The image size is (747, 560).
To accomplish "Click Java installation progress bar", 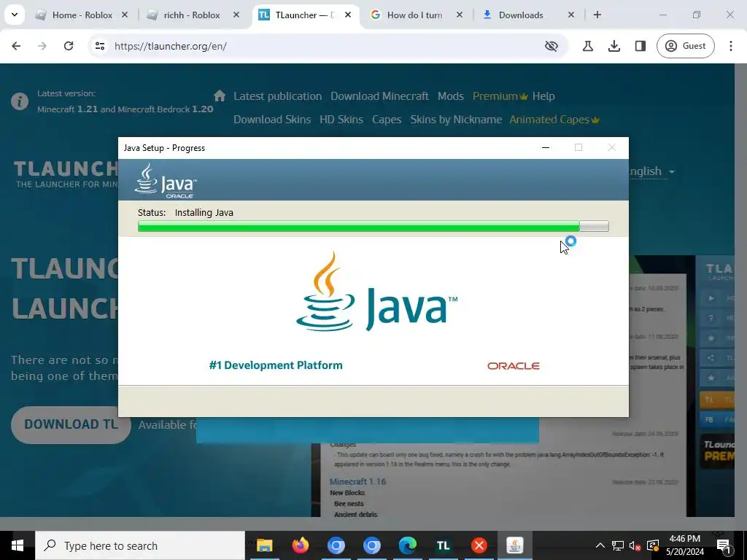I will click(x=373, y=226).
